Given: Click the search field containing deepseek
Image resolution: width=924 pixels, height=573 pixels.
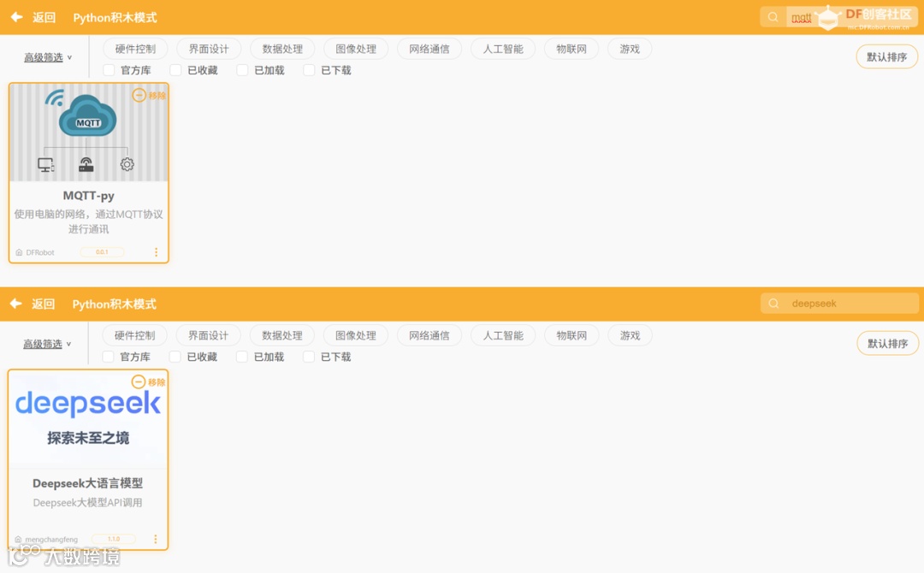Looking at the screenshot, I should pyautogui.click(x=840, y=304).
